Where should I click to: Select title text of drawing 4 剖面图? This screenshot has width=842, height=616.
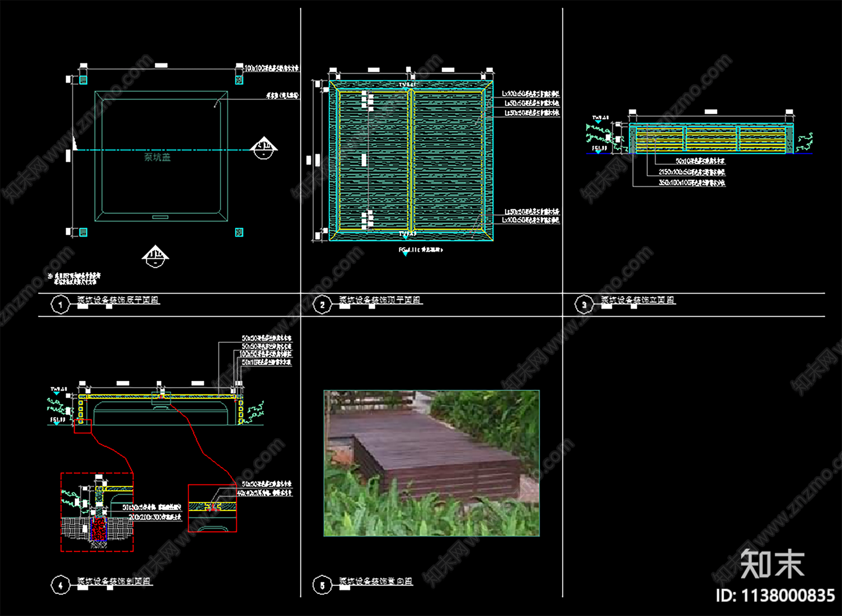(114, 581)
